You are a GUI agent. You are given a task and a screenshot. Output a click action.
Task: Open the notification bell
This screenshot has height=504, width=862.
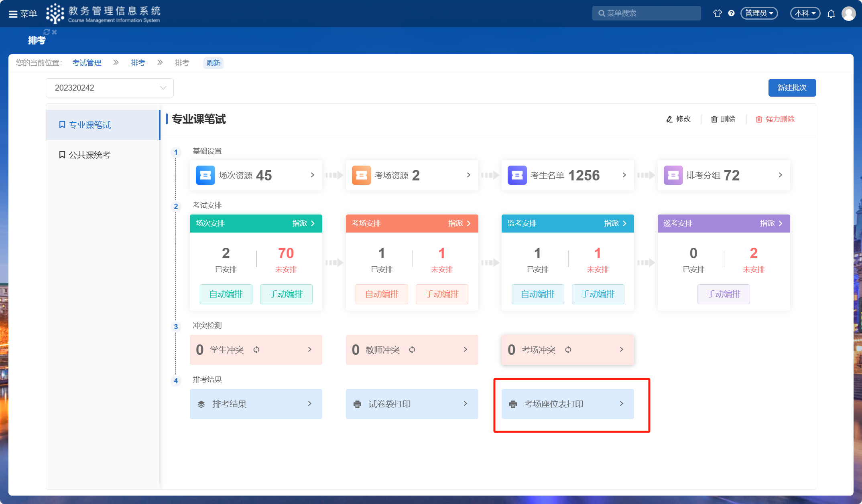tap(831, 14)
